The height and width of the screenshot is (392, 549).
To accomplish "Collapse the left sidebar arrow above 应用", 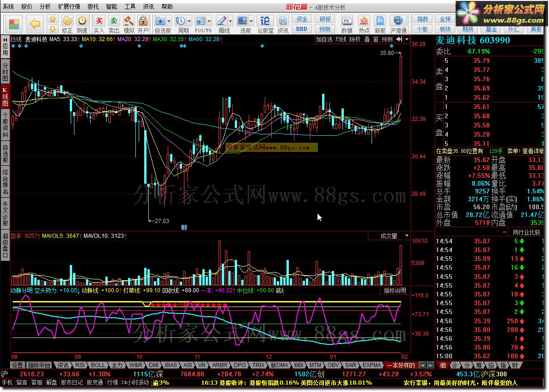I will point(5,40).
